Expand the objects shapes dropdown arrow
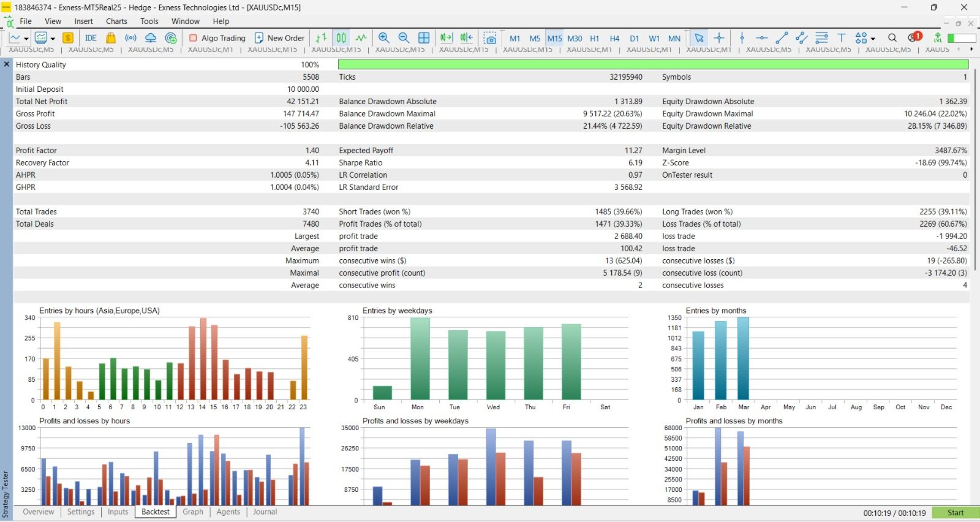The width and height of the screenshot is (980, 522). (873, 39)
